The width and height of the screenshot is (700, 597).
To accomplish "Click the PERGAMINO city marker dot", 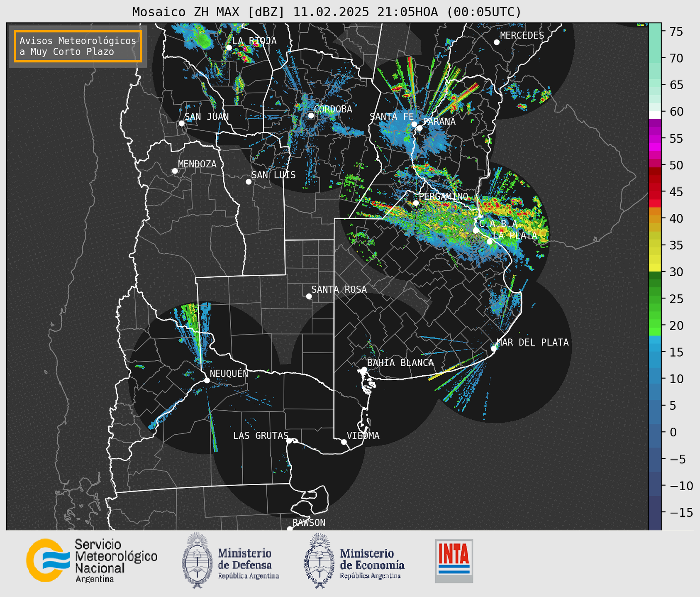I will (x=416, y=203).
